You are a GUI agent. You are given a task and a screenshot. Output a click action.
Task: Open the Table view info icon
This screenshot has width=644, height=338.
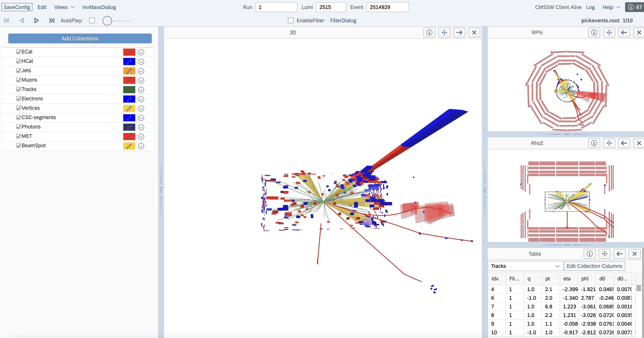[x=589, y=254]
